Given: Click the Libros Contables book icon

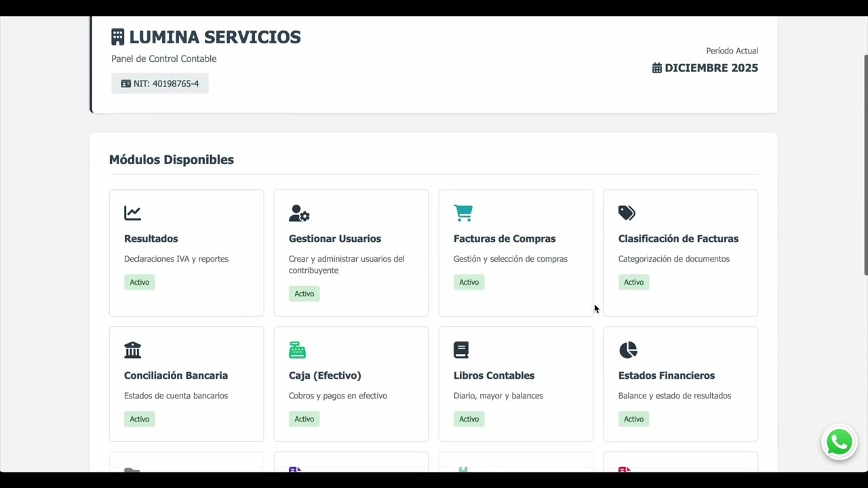Looking at the screenshot, I should (461, 350).
